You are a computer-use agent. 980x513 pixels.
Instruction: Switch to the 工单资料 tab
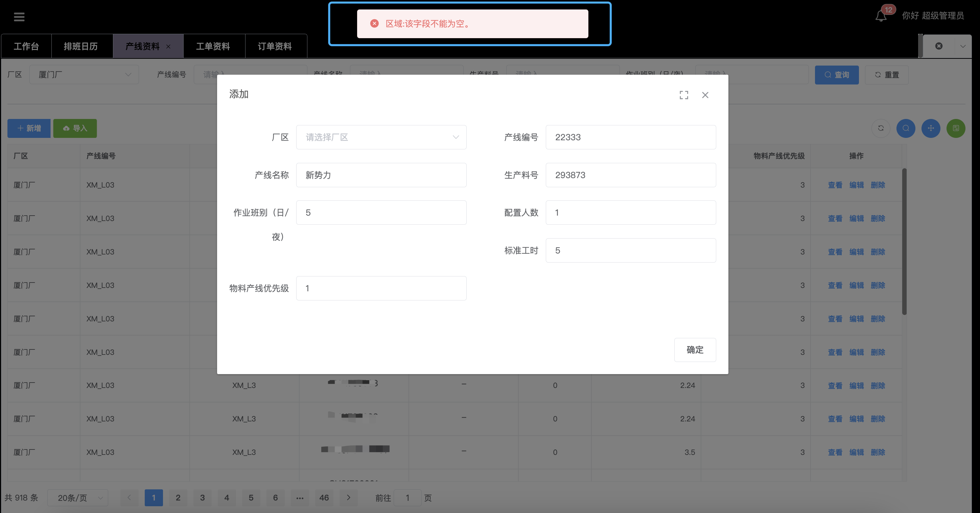click(213, 46)
